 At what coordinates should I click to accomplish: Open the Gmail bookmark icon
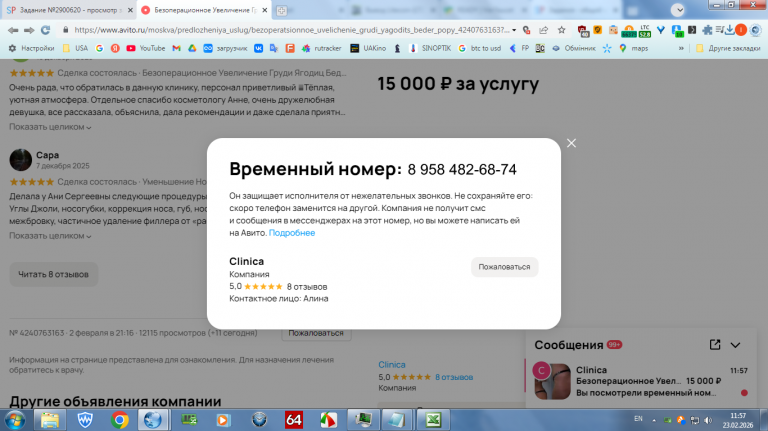click(x=176, y=48)
